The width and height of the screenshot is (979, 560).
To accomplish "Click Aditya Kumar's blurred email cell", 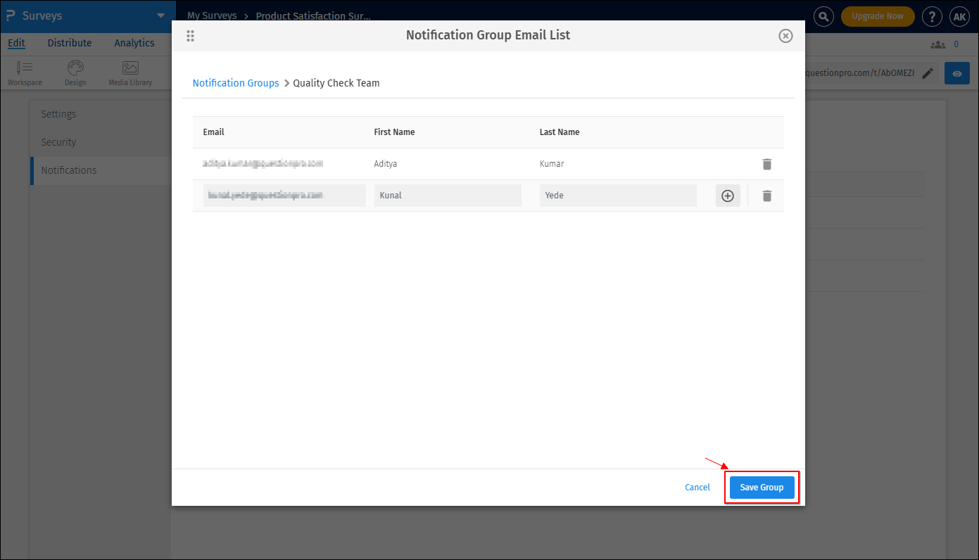I will (263, 164).
